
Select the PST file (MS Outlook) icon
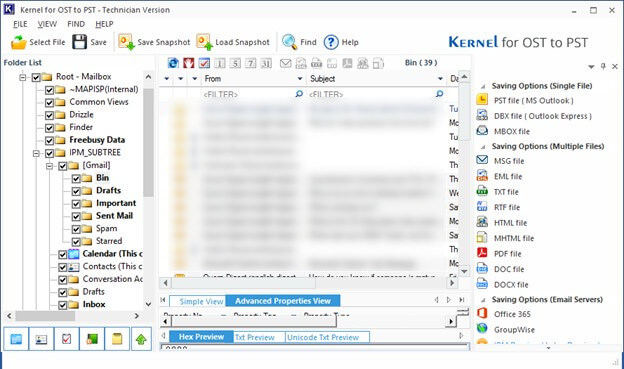click(x=482, y=100)
